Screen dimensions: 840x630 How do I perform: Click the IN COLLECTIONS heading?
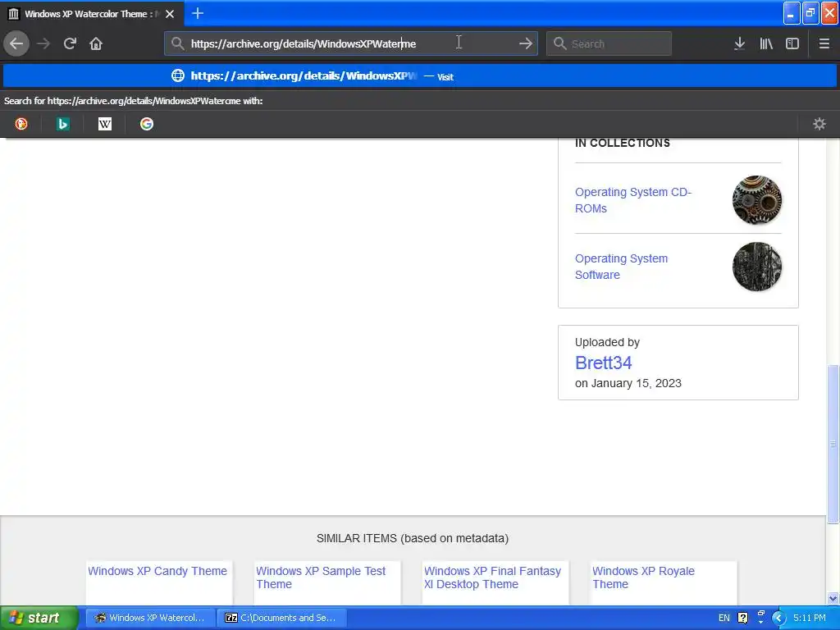point(622,143)
